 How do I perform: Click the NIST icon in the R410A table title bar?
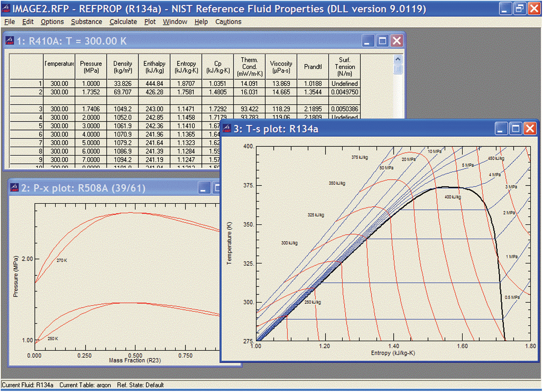point(9,41)
